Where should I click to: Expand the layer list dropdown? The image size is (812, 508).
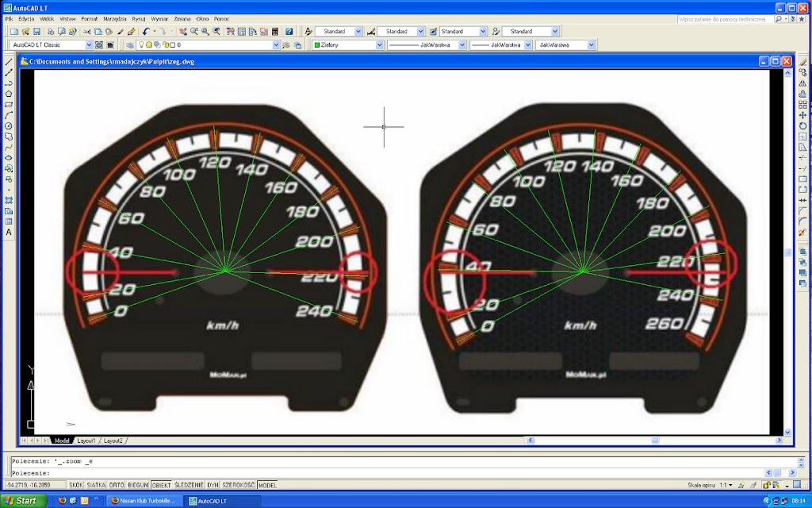[276, 45]
